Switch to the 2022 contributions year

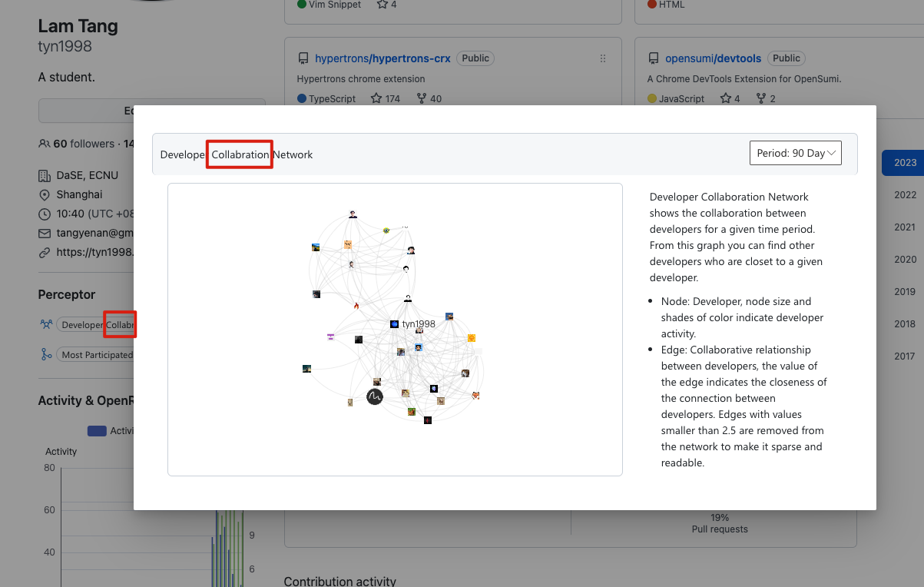click(x=905, y=194)
